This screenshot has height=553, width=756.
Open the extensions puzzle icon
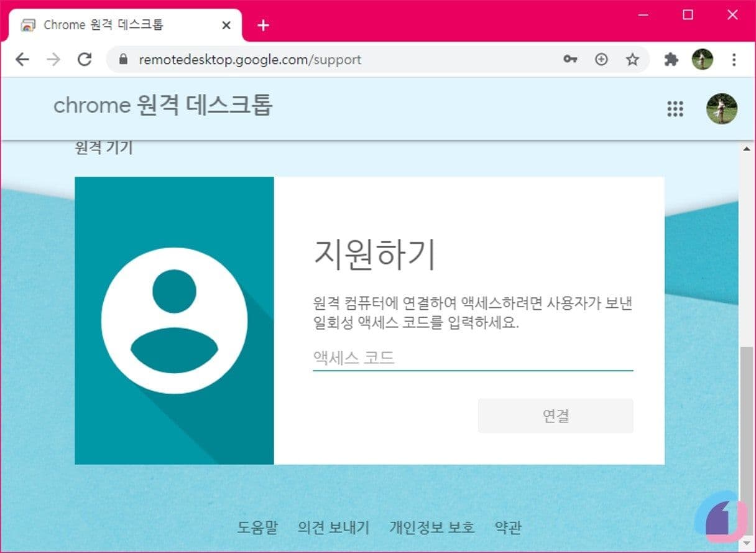(671, 60)
